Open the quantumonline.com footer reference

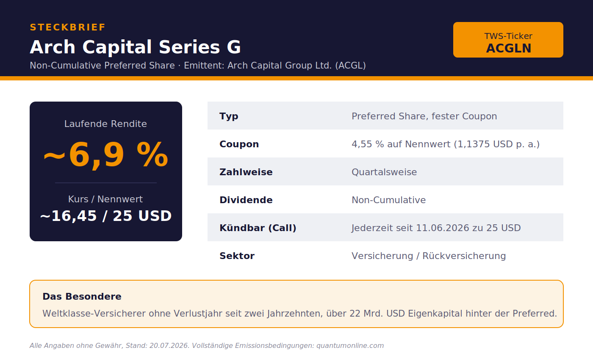(x=350, y=345)
